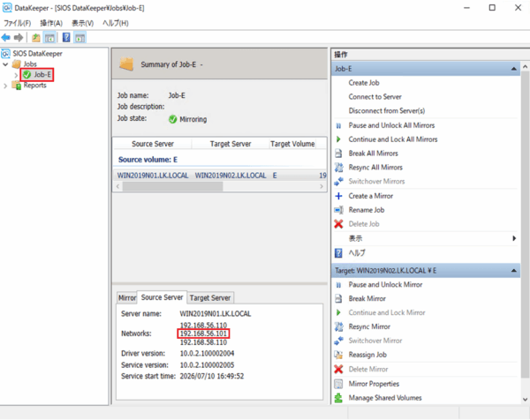
Task: Click the Reassign Job icon
Action: point(338,355)
